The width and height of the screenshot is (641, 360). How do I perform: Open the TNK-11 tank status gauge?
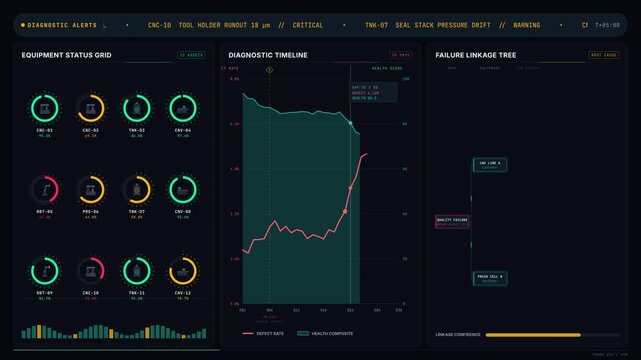(x=137, y=271)
